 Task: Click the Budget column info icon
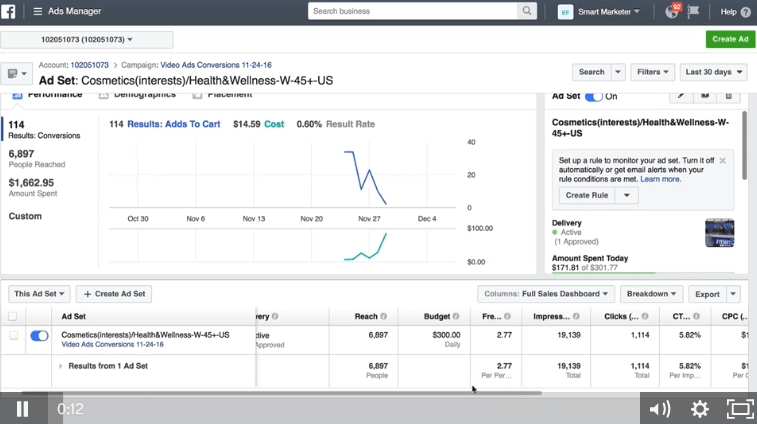tap(456, 316)
